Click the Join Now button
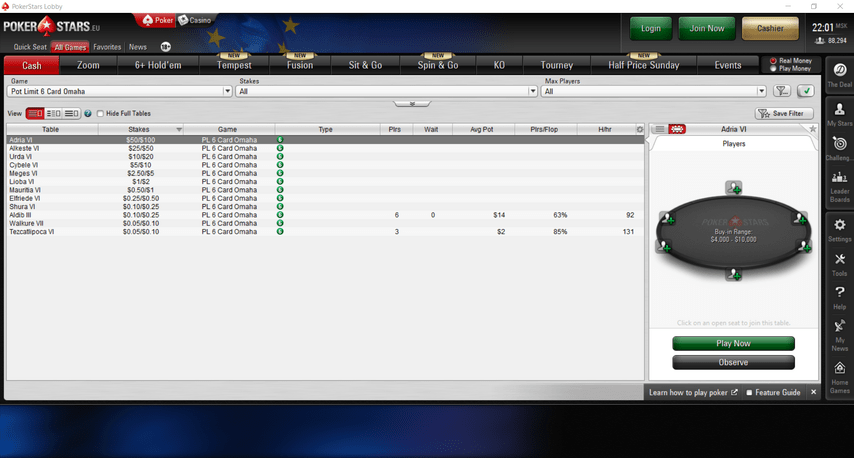The width and height of the screenshot is (854, 458). tap(707, 28)
